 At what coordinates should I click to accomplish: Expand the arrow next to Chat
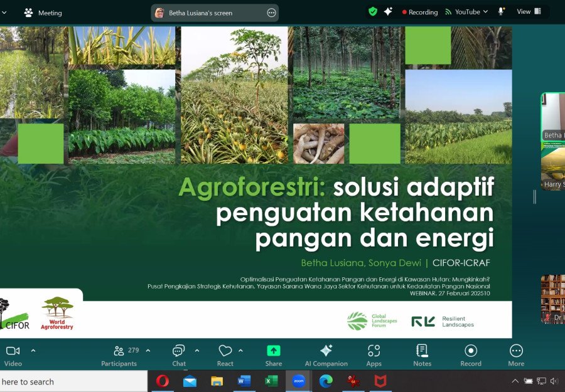pyautogui.click(x=197, y=351)
